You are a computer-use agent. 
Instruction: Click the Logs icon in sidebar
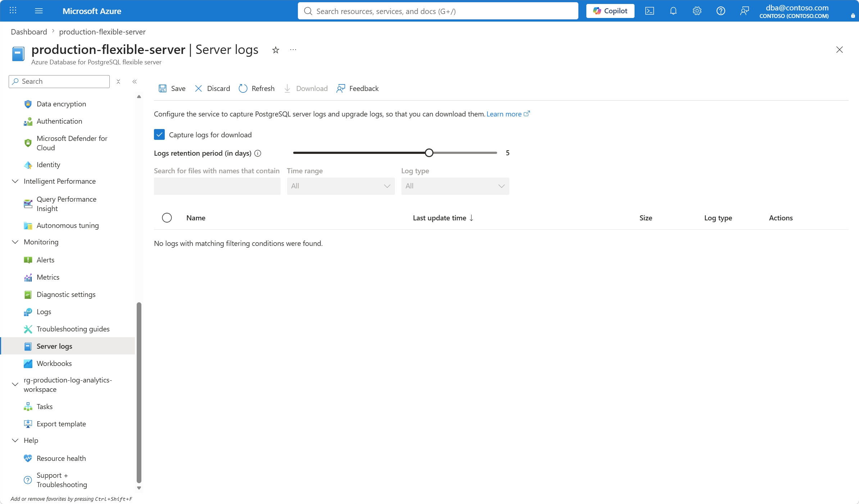[28, 312]
